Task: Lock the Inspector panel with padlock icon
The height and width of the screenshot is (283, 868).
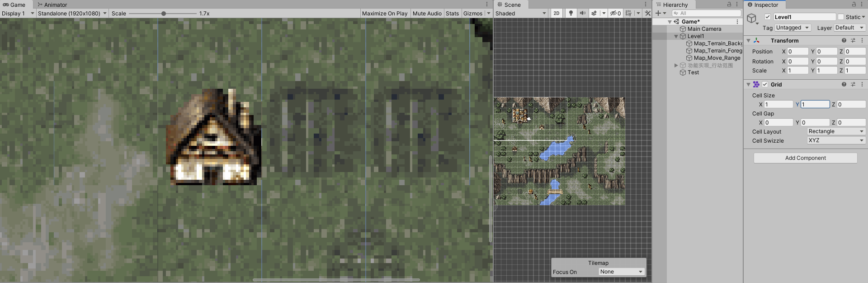Action: point(854,4)
